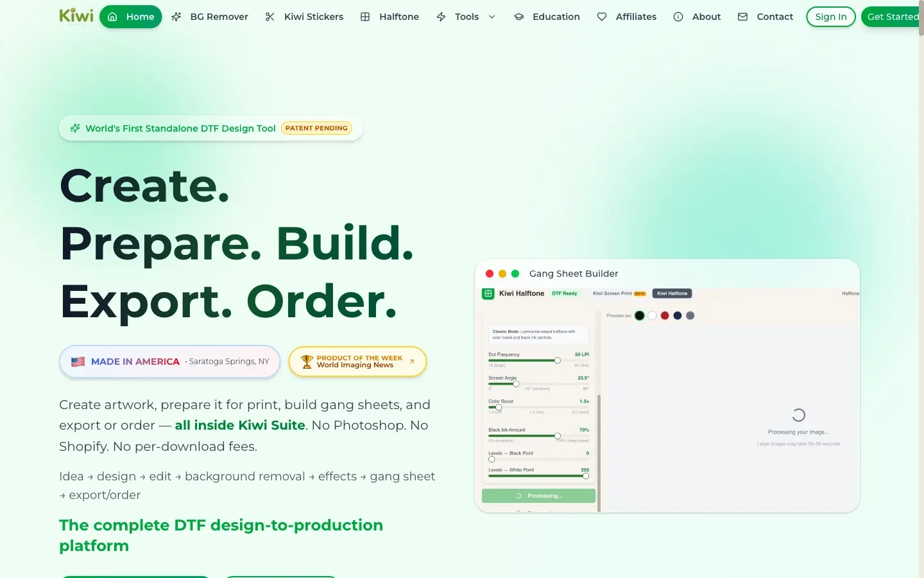Image resolution: width=924 pixels, height=578 pixels.
Task: Click the Kiwi Stickers scissors icon
Action: pyautogui.click(x=270, y=17)
